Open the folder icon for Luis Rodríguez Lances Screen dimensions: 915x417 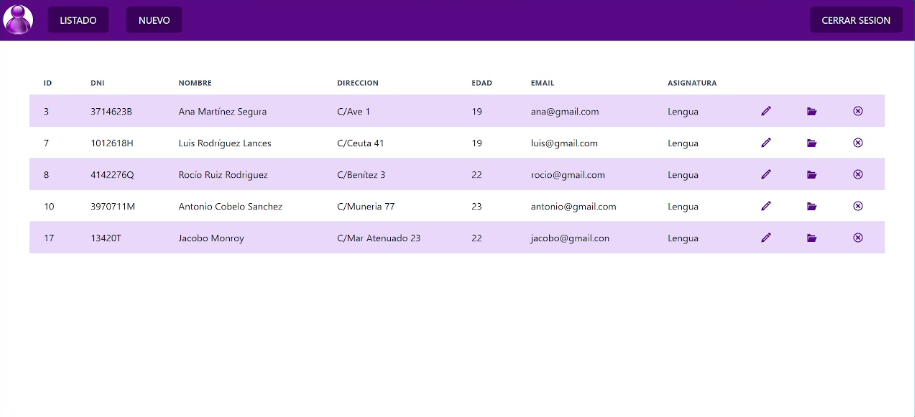pos(812,143)
